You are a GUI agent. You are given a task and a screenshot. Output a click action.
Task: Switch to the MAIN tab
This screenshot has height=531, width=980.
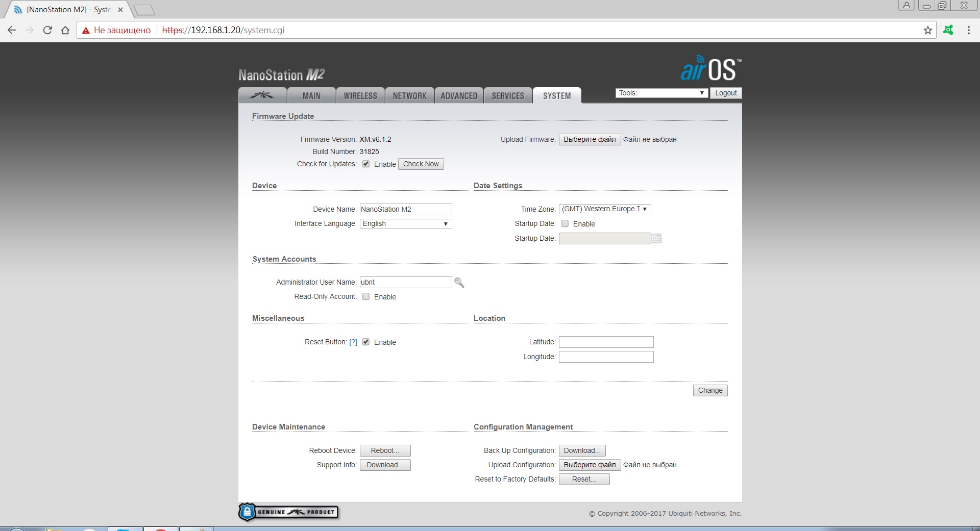[x=311, y=95]
